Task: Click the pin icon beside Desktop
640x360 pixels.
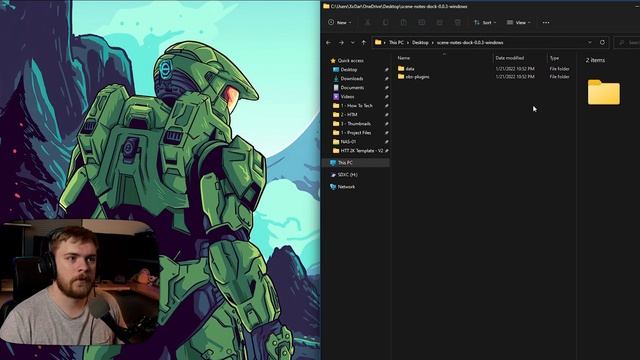Action: pyautogui.click(x=387, y=70)
